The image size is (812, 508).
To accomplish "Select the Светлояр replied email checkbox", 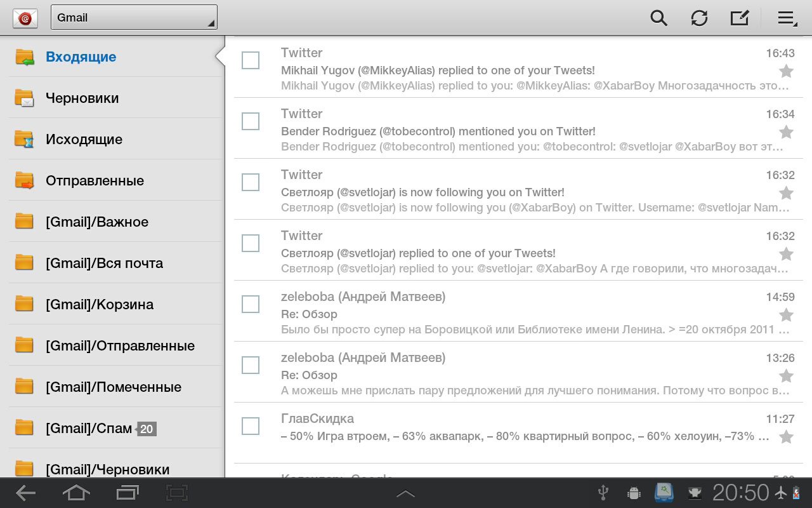I will pos(251,243).
